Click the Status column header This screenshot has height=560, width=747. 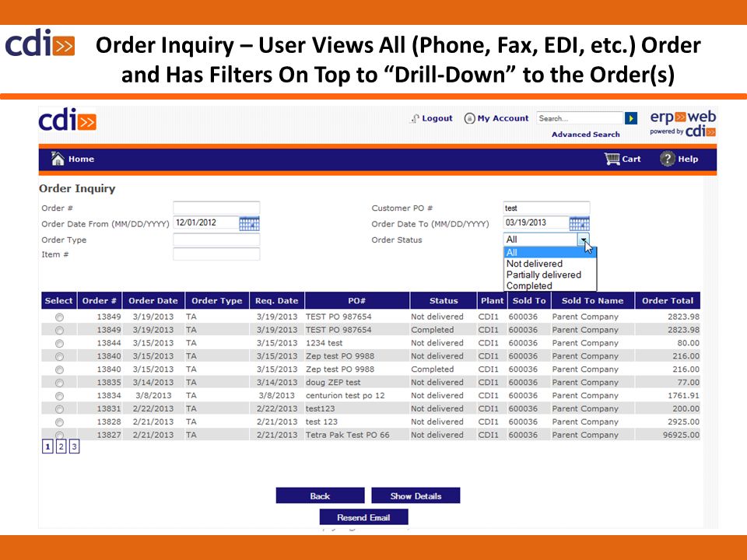coord(444,300)
